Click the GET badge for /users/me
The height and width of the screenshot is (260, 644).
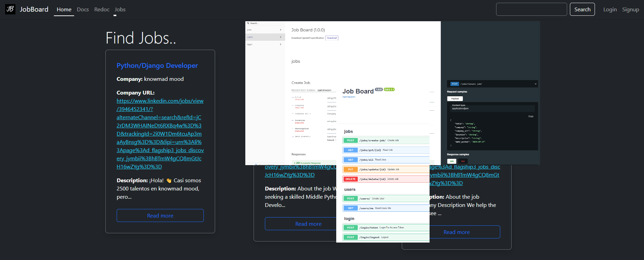(x=350, y=208)
